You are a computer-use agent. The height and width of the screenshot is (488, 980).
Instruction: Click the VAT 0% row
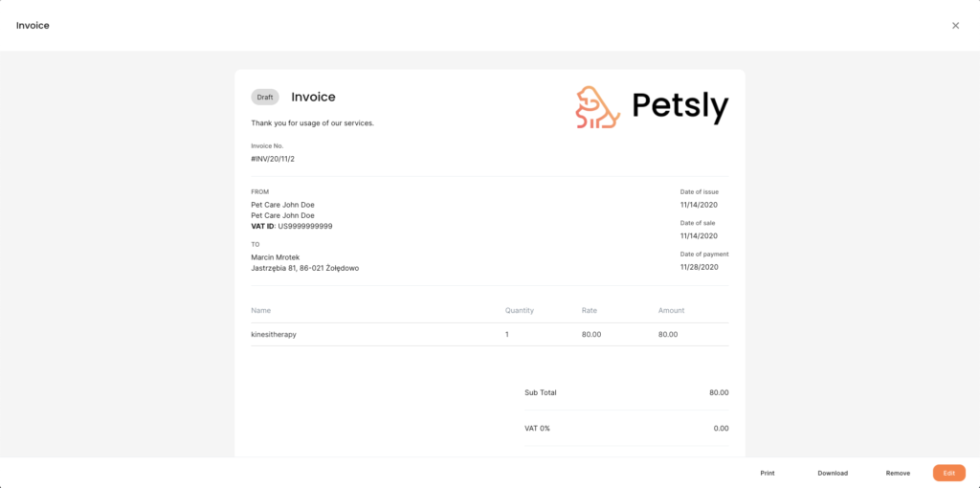click(626, 429)
